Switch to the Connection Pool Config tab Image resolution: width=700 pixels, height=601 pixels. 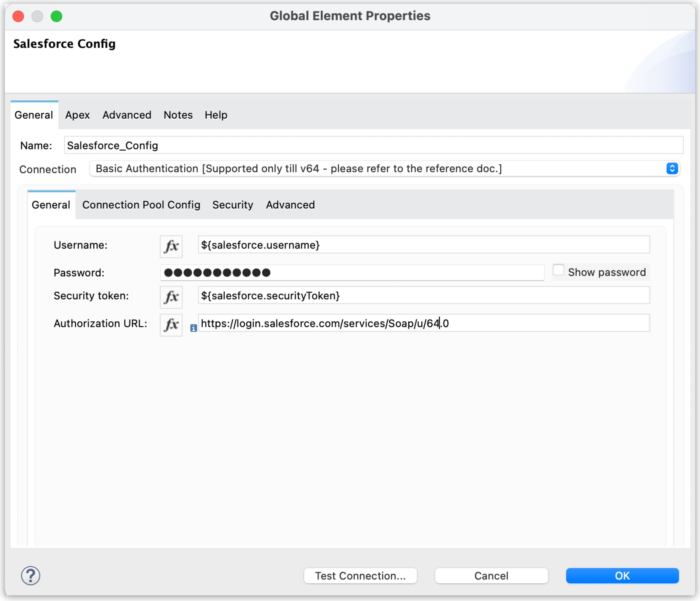pyautogui.click(x=141, y=205)
